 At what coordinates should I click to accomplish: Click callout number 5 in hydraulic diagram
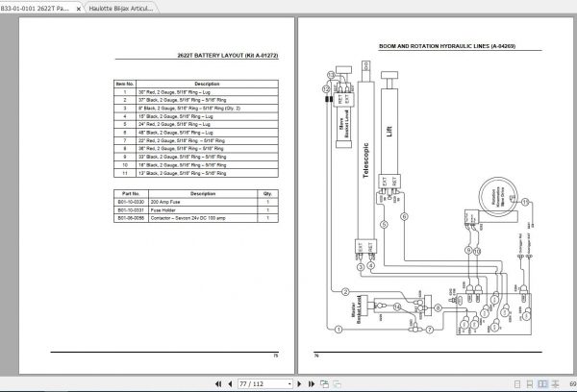pos(384,224)
